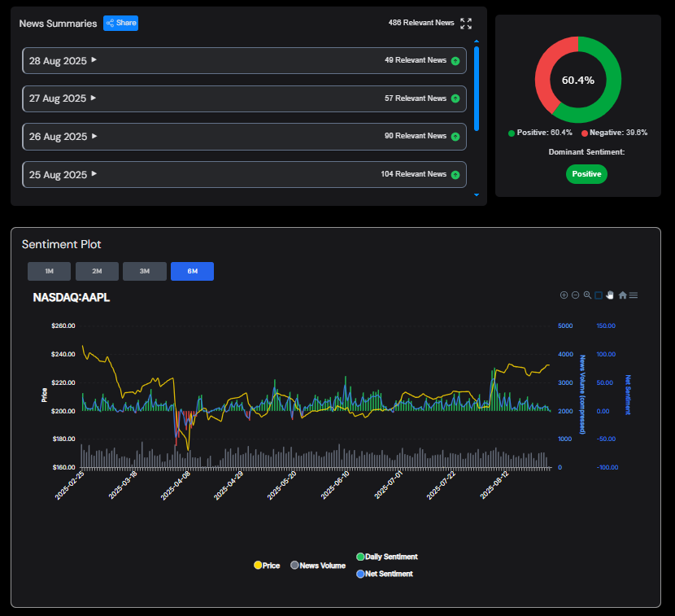This screenshot has width=675, height=616.
Task: Click the "57 Relevant News" count
Action: point(416,98)
